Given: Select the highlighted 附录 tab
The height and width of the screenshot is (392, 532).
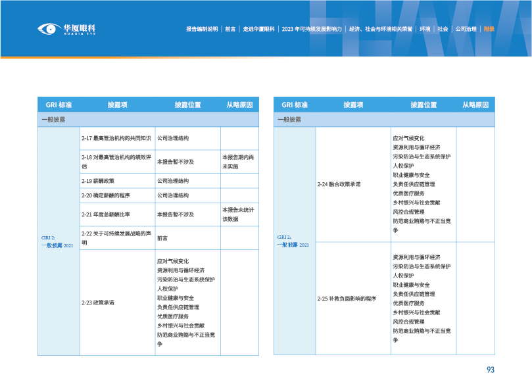Looking at the screenshot, I should pyautogui.click(x=489, y=29).
